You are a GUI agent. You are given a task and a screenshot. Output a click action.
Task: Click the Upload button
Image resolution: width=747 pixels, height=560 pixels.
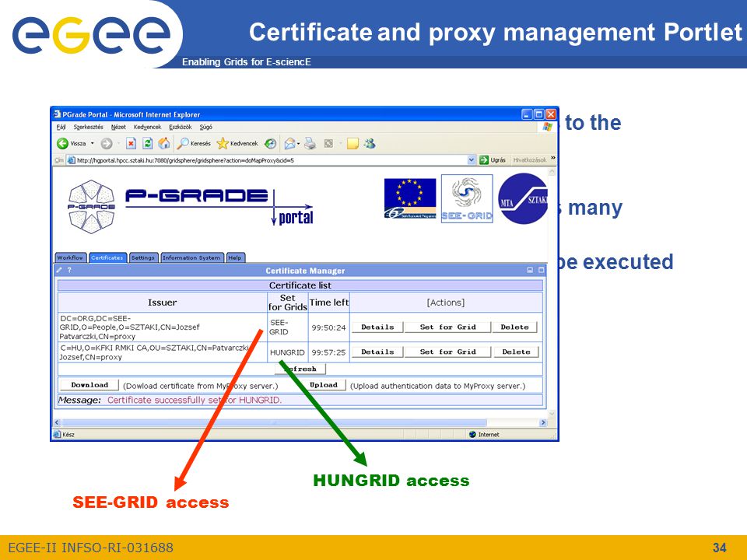[324, 385]
